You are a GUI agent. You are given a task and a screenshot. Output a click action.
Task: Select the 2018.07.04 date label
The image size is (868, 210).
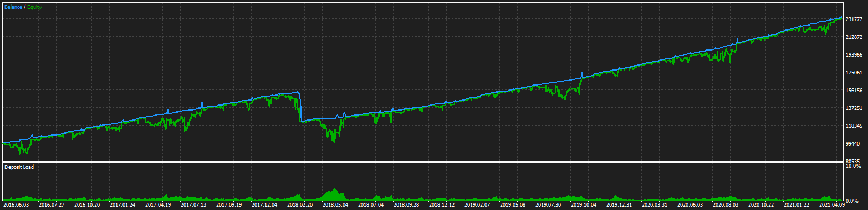pyautogui.click(x=371, y=205)
